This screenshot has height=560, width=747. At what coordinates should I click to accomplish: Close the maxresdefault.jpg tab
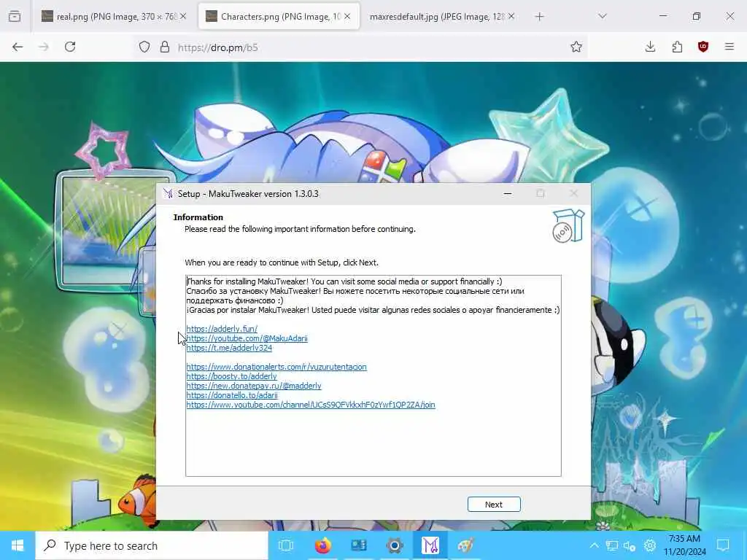(511, 16)
